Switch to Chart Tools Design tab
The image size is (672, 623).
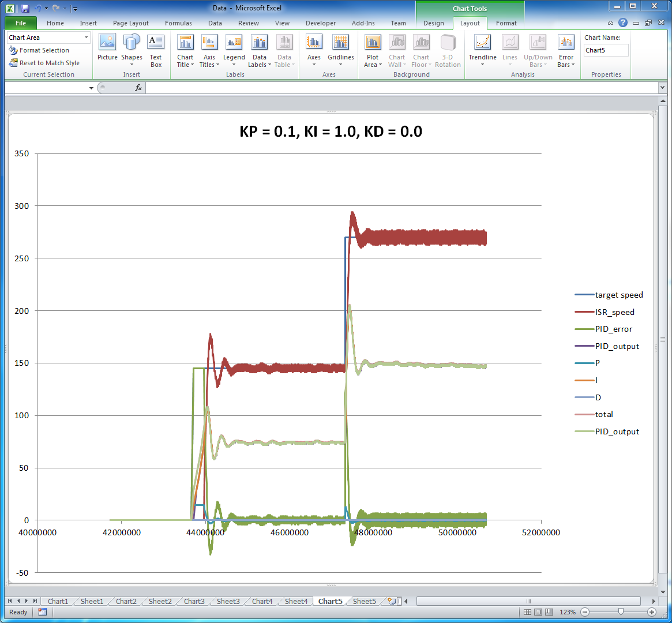[434, 23]
